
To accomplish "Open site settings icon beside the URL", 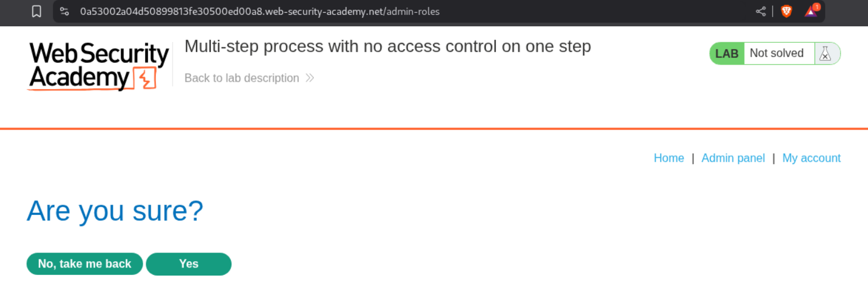I will 64,11.
